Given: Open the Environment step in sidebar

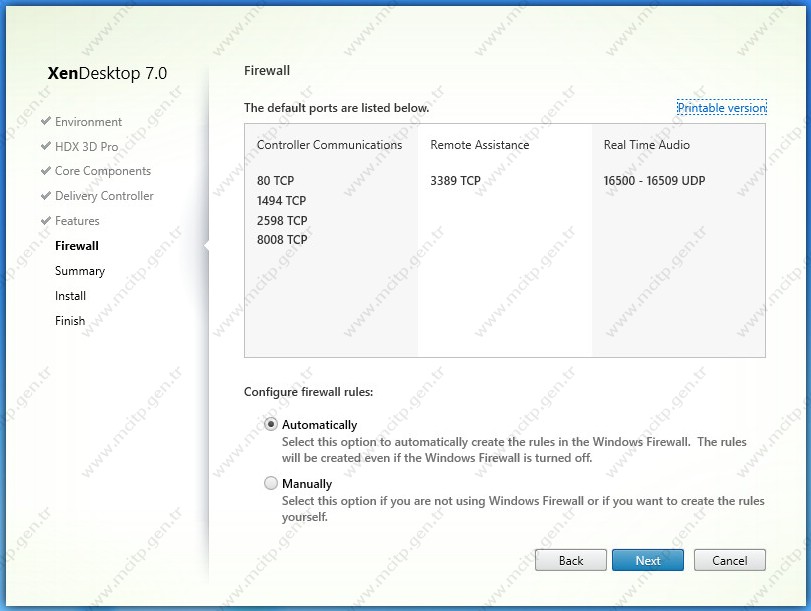Looking at the screenshot, I should pos(88,122).
